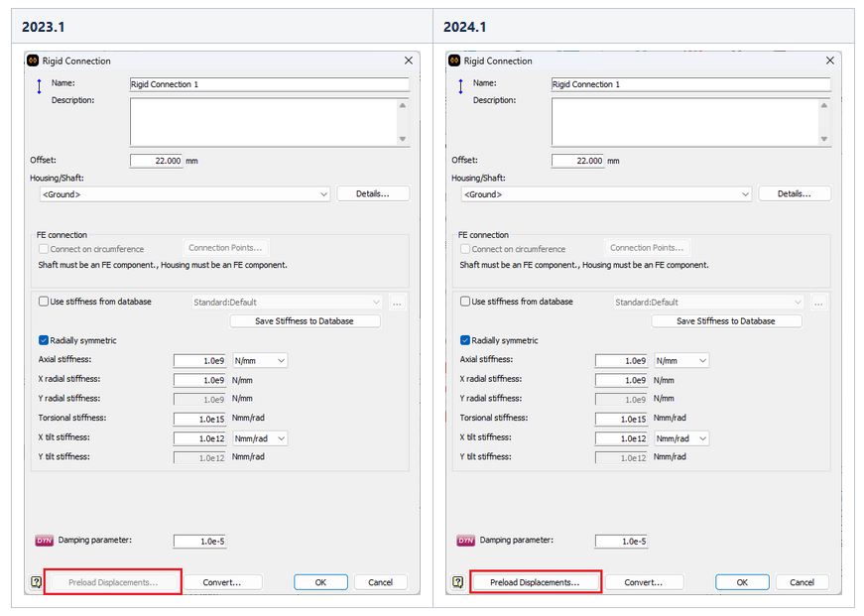This screenshot has height=616, width=864.
Task: Click the ellipsis icon next to Standard:Default in 2023.1
Action: point(397,301)
